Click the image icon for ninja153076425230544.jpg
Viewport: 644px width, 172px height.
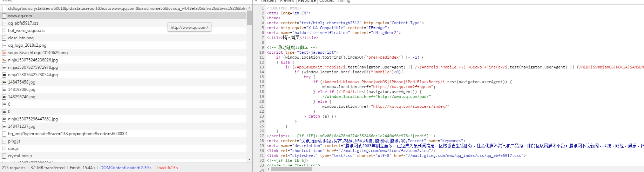tap(4, 75)
